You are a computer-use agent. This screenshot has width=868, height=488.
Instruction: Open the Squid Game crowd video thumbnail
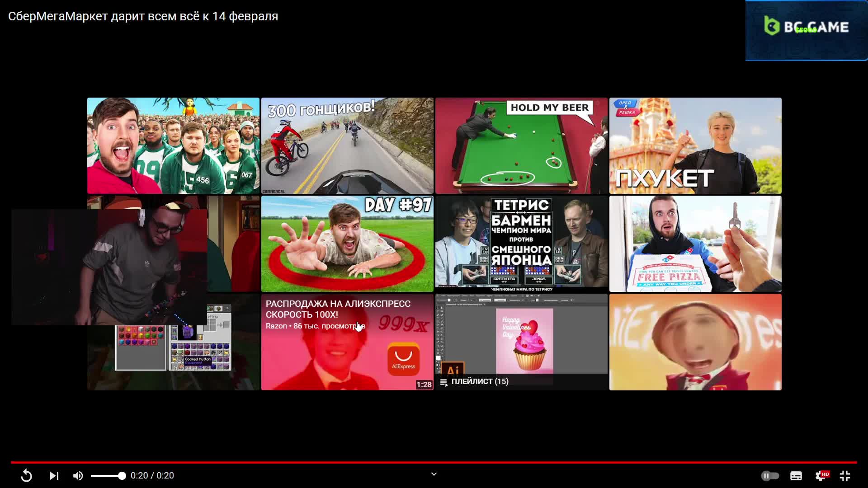(x=173, y=145)
